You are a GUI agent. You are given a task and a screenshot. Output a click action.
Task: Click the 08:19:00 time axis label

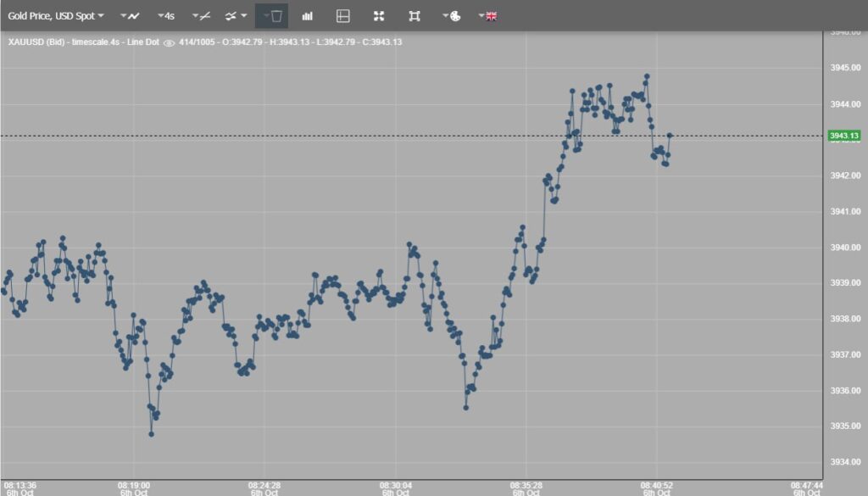[133, 488]
